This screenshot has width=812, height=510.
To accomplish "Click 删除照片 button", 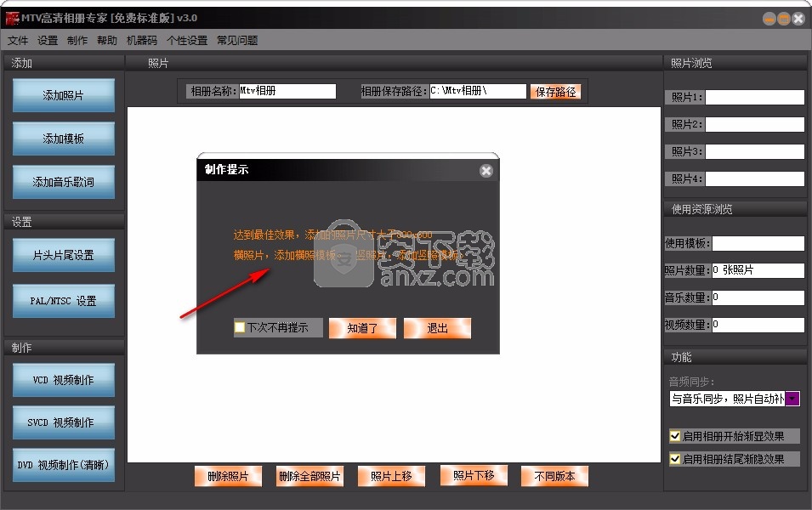I will [228, 476].
